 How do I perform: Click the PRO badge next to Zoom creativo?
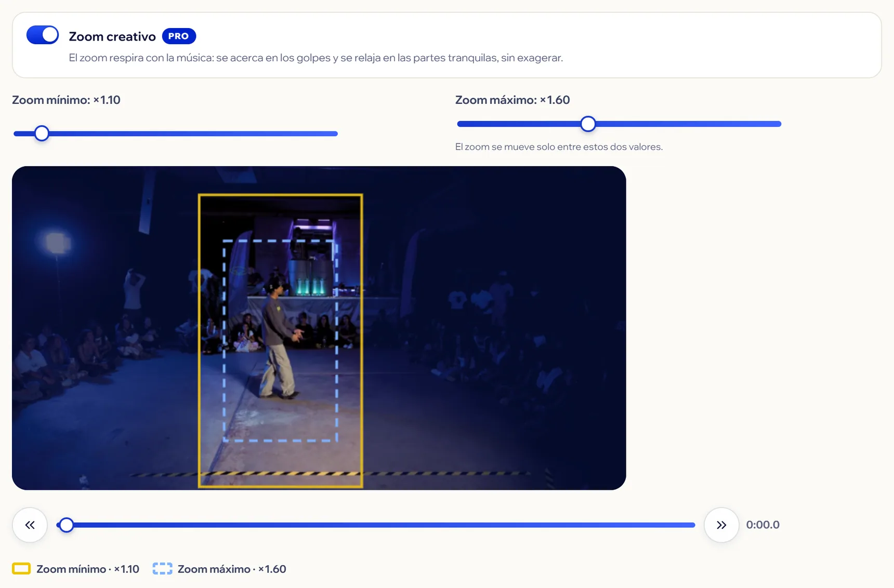point(179,36)
